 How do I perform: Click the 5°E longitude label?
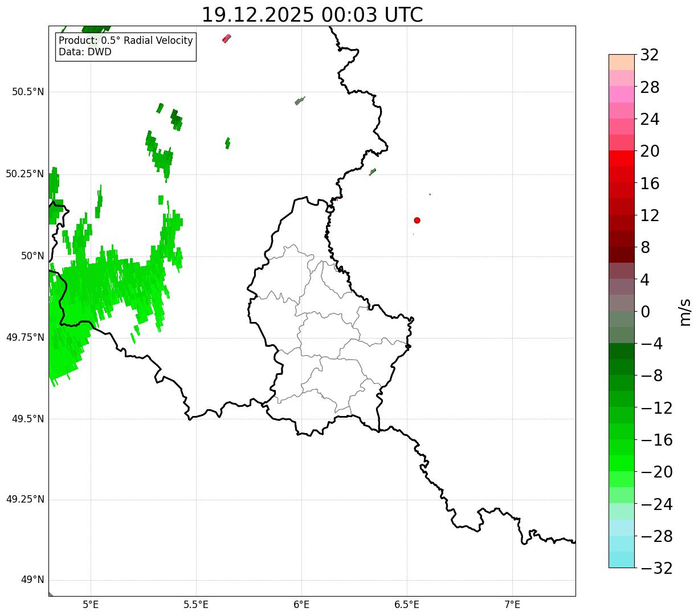91,605
